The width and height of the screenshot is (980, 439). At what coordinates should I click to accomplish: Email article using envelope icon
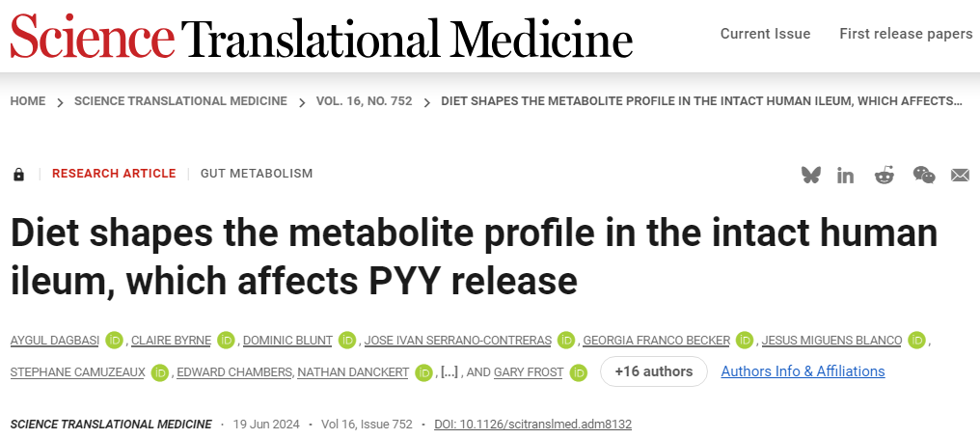click(x=960, y=175)
